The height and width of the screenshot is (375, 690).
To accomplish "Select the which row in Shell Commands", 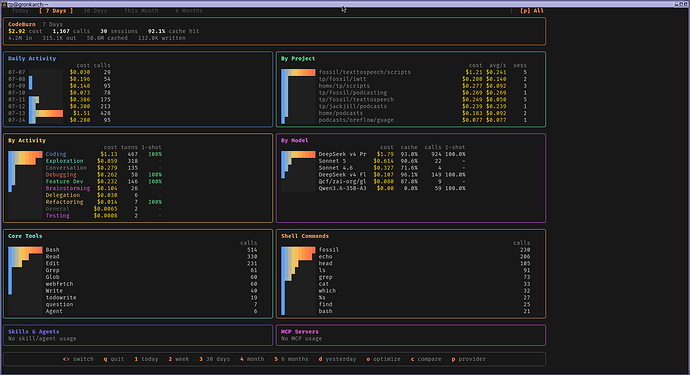I will pos(406,291).
